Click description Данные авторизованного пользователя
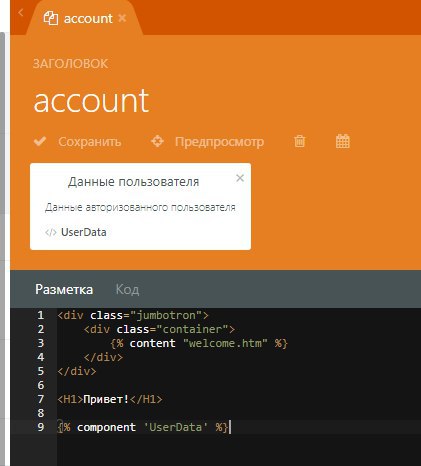Screen dimensions: 421x466 [140, 207]
